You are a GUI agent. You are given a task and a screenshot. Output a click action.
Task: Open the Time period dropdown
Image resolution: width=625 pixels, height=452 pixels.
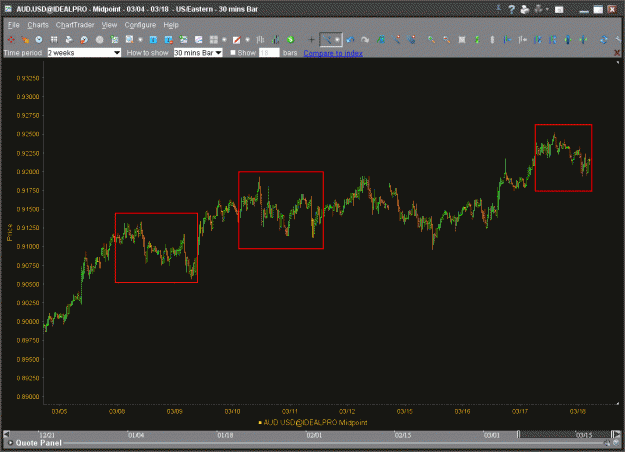pos(84,53)
